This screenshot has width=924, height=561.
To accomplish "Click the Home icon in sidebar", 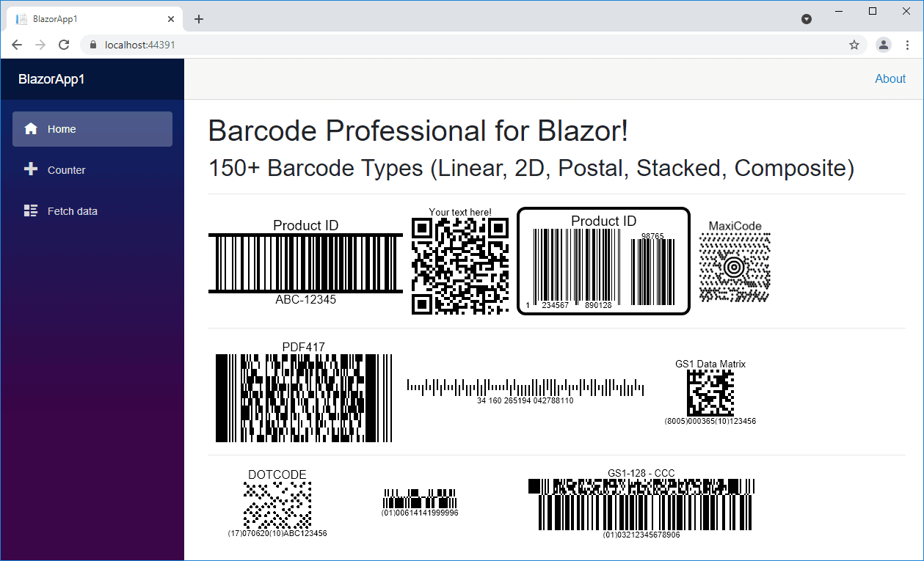I will point(31,129).
